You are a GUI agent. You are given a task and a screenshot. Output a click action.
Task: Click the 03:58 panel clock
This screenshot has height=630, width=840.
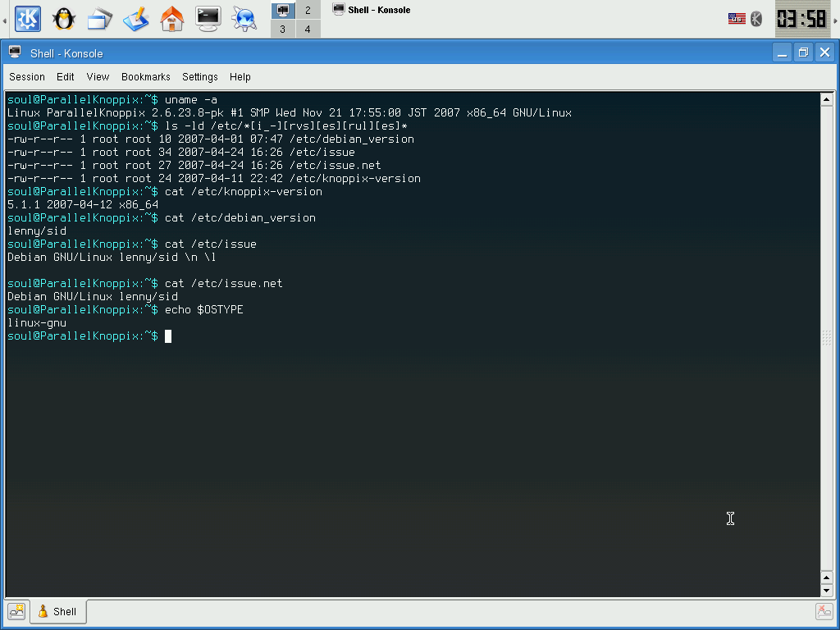[x=802, y=20]
